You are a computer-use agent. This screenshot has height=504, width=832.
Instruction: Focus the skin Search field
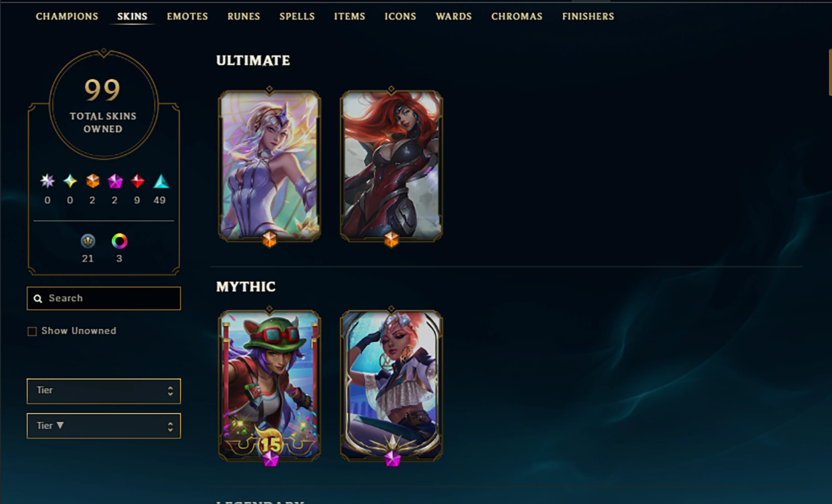(104, 298)
